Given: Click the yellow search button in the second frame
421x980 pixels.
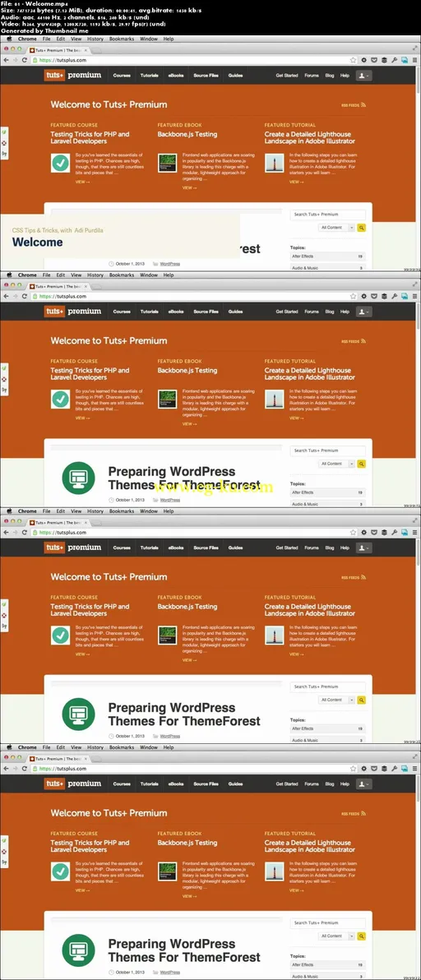Looking at the screenshot, I should tap(361, 464).
